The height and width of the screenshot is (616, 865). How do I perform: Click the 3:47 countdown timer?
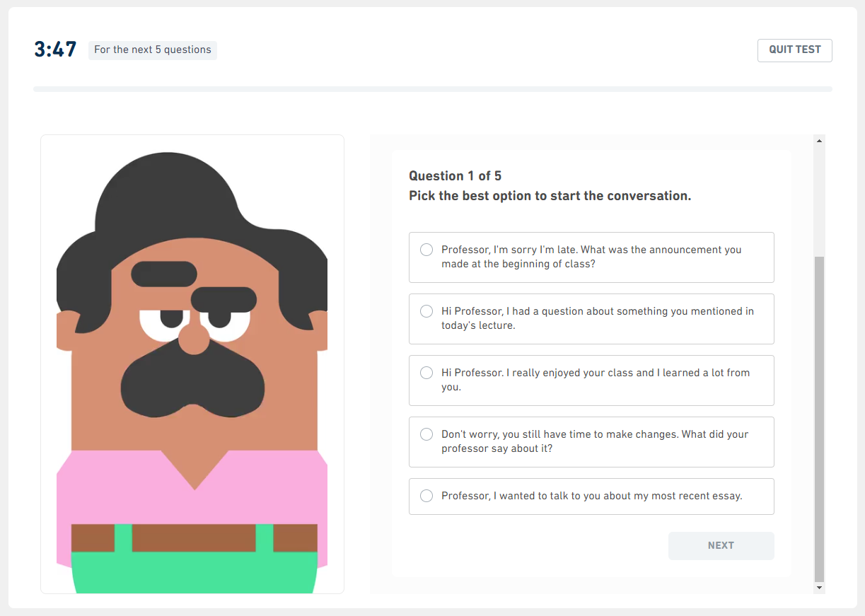(x=55, y=50)
